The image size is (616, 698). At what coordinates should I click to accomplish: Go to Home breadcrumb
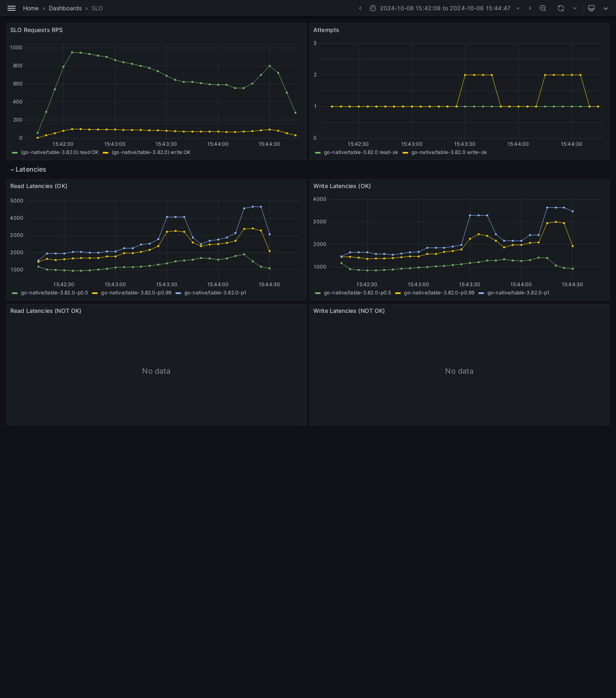[31, 8]
